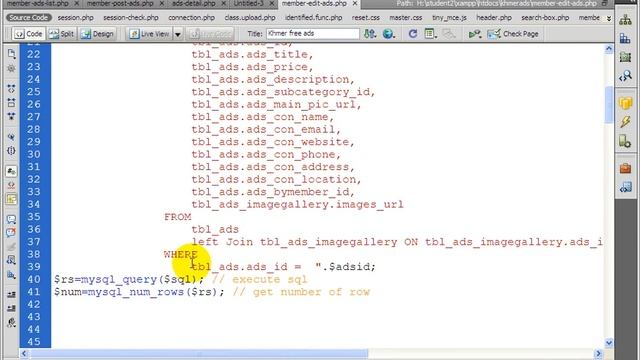Expand related files overflow chevron
Screen dimensions: 640x360
click(x=609, y=18)
